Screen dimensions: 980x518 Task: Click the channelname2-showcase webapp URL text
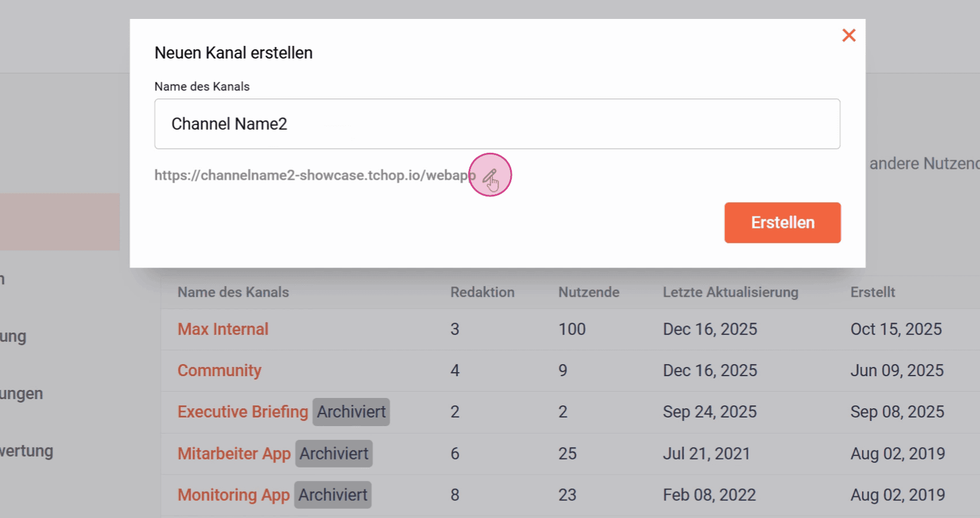click(x=315, y=175)
